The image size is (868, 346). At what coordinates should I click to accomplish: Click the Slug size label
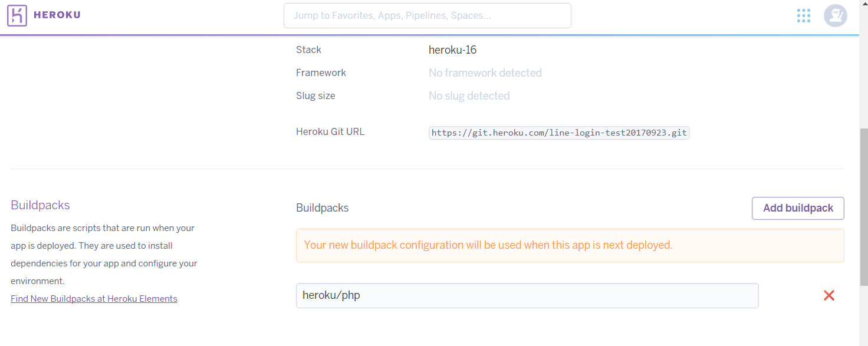pyautogui.click(x=315, y=95)
